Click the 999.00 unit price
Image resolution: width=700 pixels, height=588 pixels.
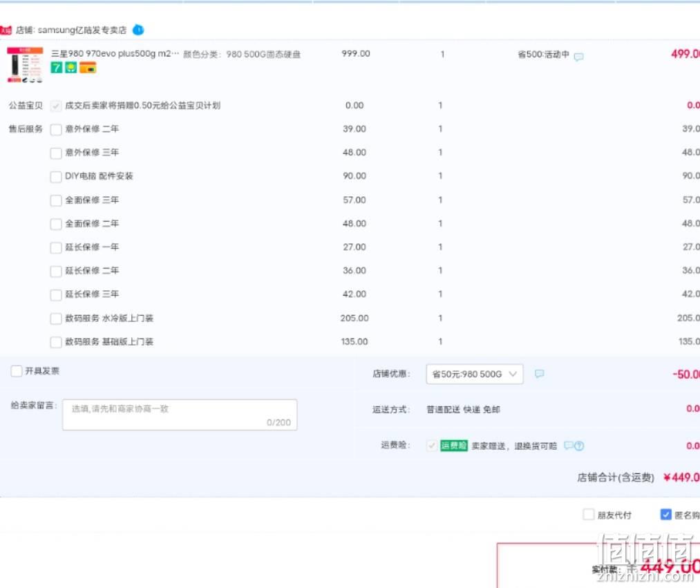[356, 54]
